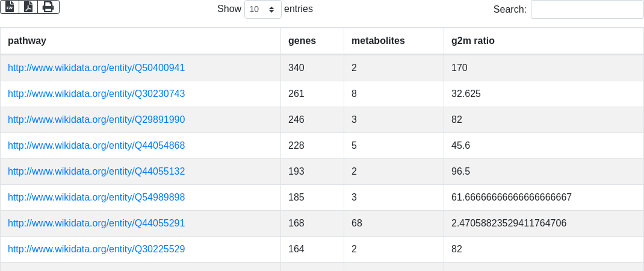Sort by the pathway column header
Image resolution: width=644 pixels, height=271 pixels.
(x=27, y=41)
